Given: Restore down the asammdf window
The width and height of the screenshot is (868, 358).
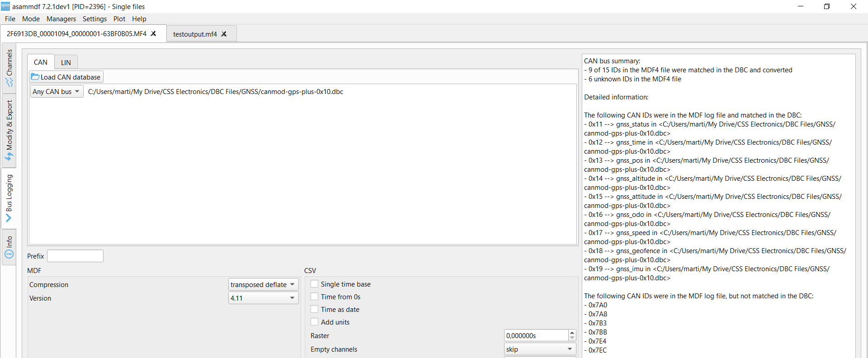Looking at the screenshot, I should [827, 6].
